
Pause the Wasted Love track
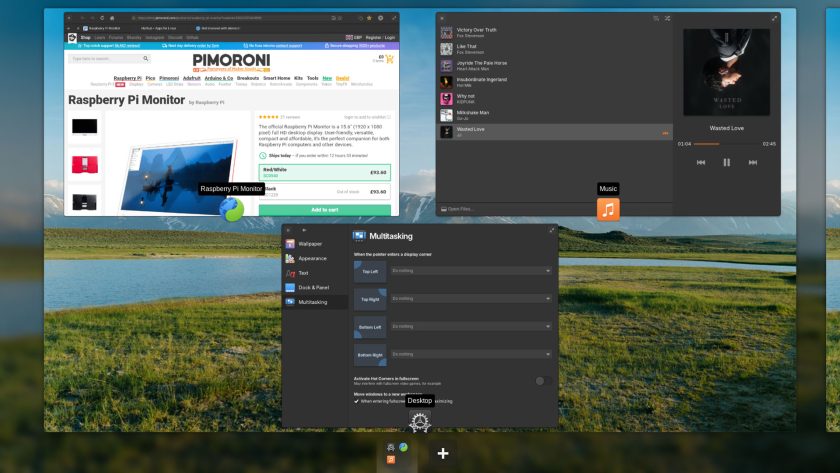726,162
